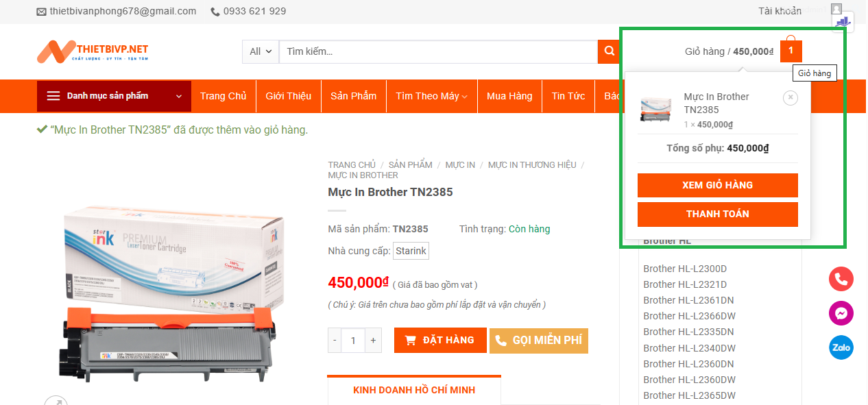Viewport: 868px width, 405px height.
Task: Expand Danh mục sản phẩm dropdown arrow
Action: [179, 97]
